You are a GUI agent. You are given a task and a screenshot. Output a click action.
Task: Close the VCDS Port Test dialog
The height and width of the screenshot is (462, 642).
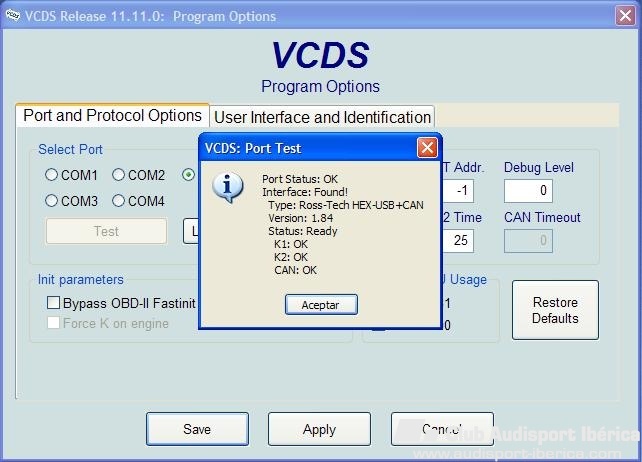tap(427, 148)
